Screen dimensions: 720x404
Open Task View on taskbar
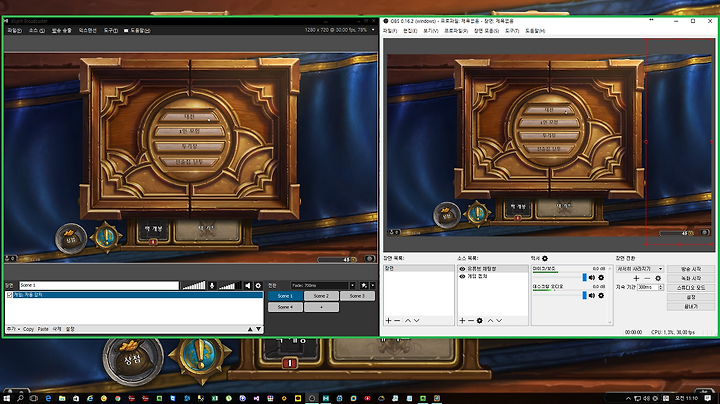(x=34, y=398)
